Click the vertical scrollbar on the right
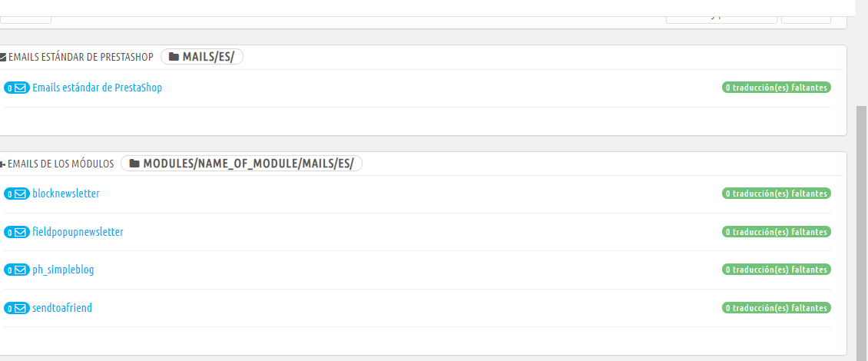 tap(862, 233)
